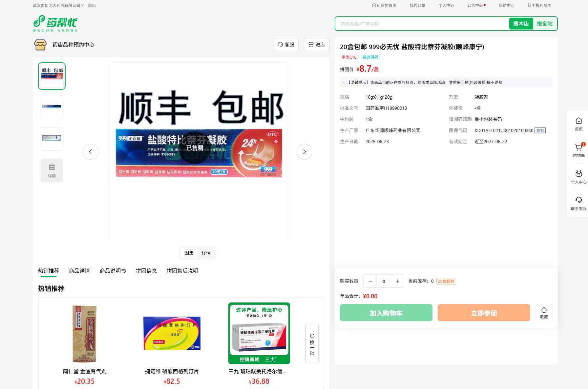Viewport: 588px width, 389px height.
Task: Switch to 详情 view below image
Action: coord(206,253)
